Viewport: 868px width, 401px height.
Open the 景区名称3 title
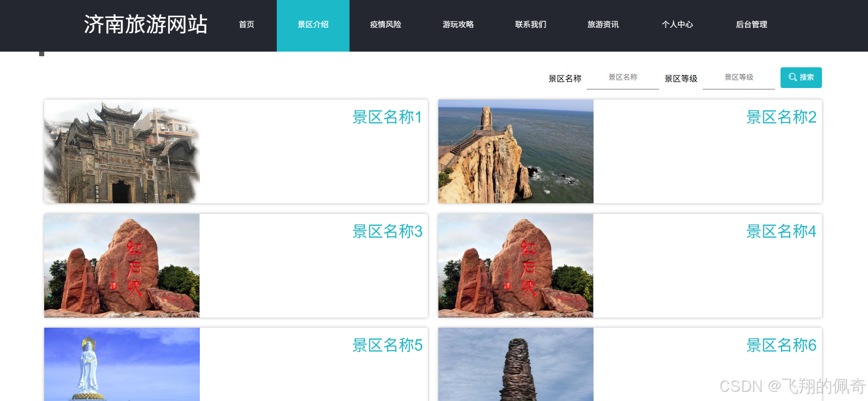pos(387,231)
